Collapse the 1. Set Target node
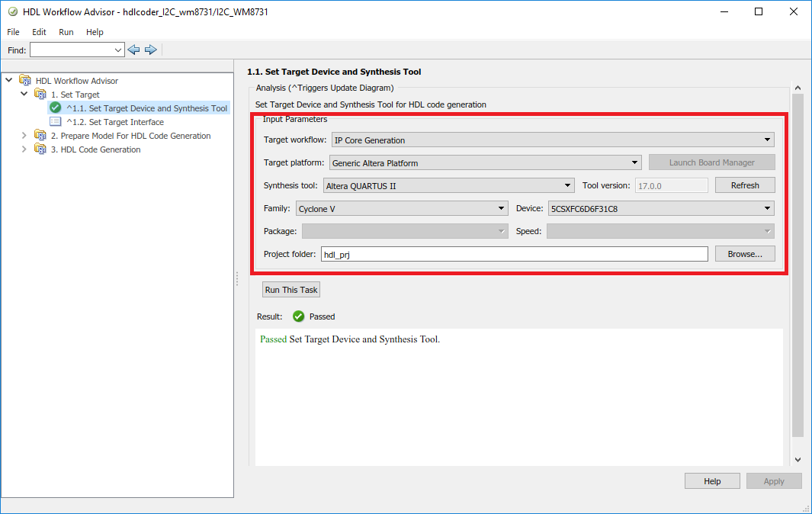This screenshot has height=514, width=812. point(24,95)
